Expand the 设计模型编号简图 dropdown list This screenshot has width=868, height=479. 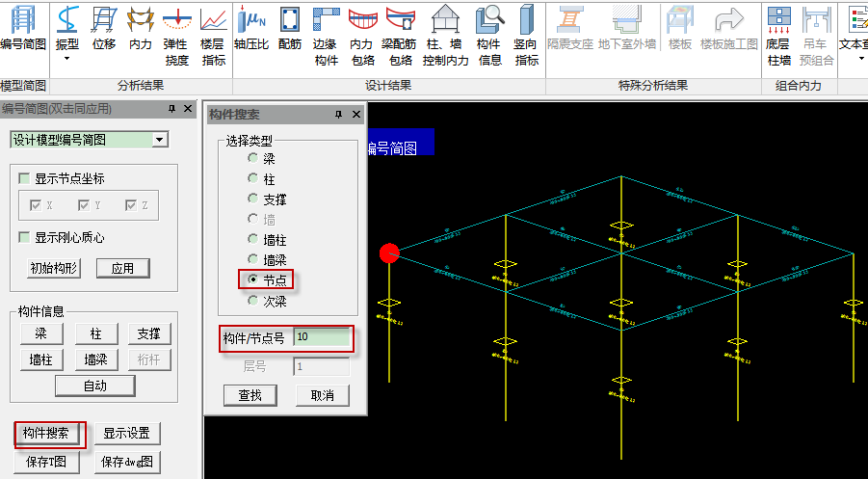[x=160, y=140]
